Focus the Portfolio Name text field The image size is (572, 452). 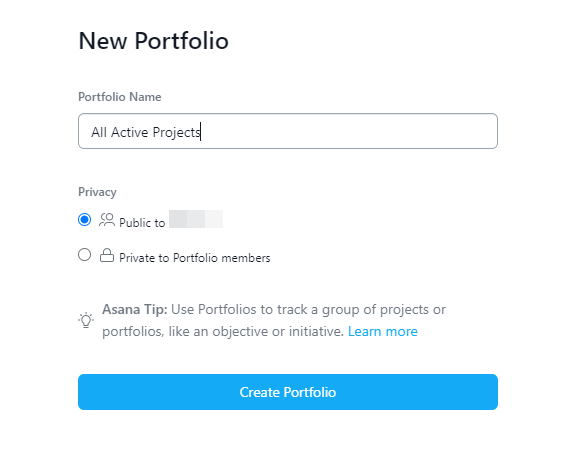(288, 131)
